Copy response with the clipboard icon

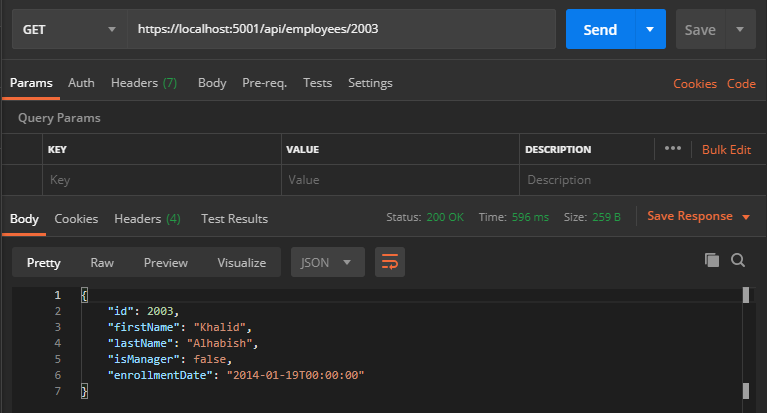[x=712, y=260]
